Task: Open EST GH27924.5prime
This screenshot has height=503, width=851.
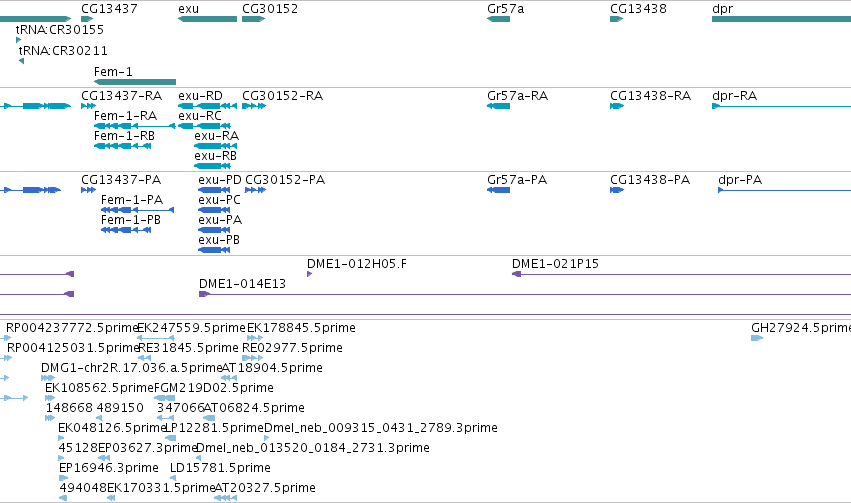Action: (801, 328)
